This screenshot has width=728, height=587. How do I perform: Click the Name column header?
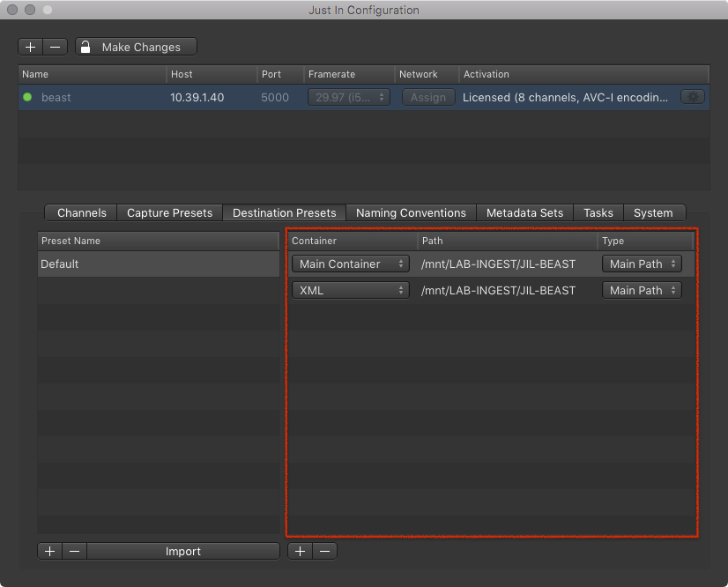click(x=93, y=74)
